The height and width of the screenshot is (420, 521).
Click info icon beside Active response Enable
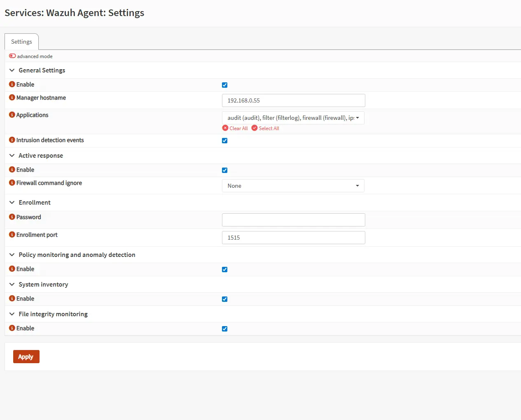click(12, 170)
